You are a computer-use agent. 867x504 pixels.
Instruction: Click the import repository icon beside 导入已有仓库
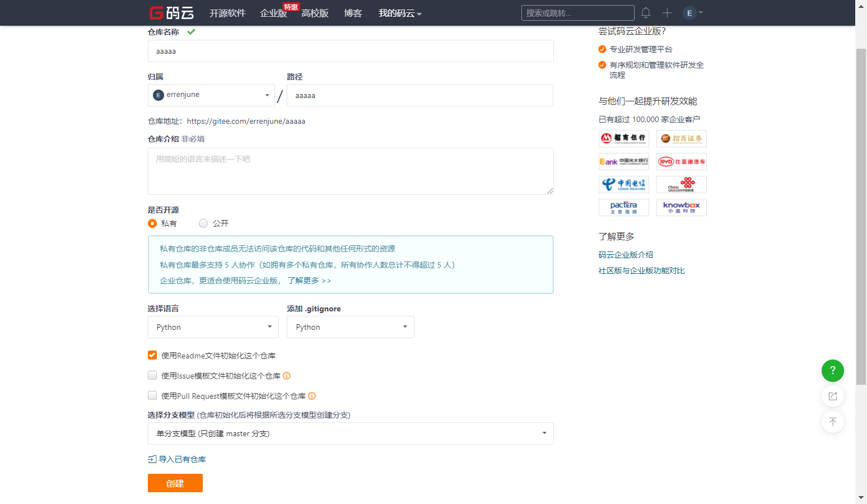pos(151,459)
